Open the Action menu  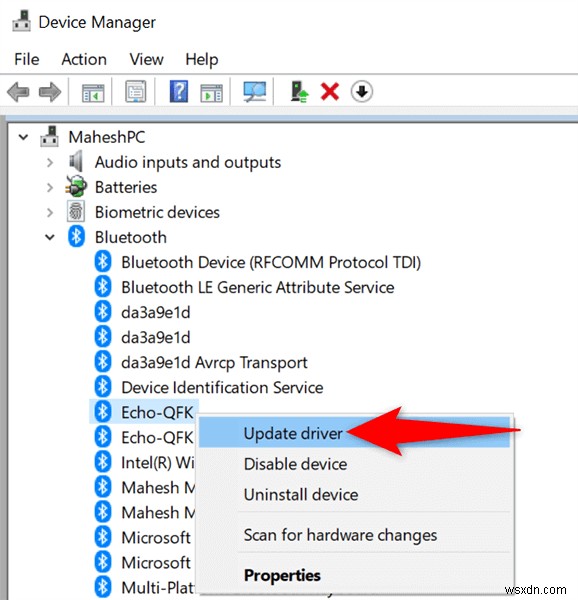[x=84, y=59]
